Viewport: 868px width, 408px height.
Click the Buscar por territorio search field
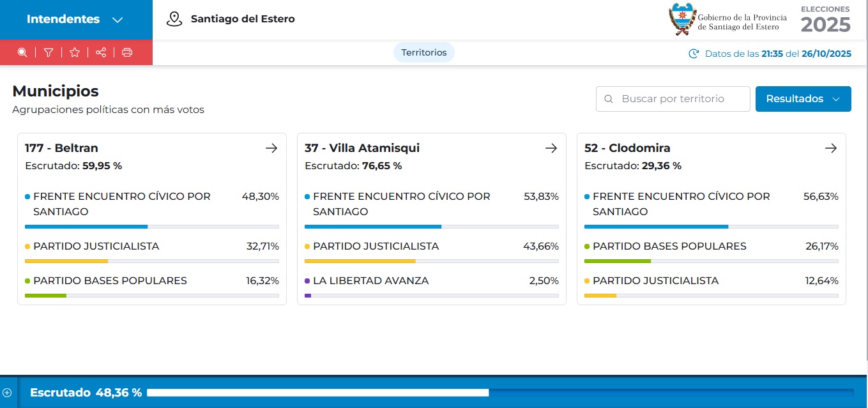pyautogui.click(x=673, y=99)
